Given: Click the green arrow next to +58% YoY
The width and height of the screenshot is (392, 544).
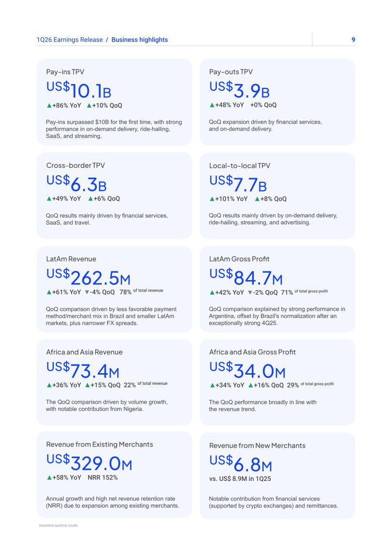Looking at the screenshot, I should tap(49, 478).
